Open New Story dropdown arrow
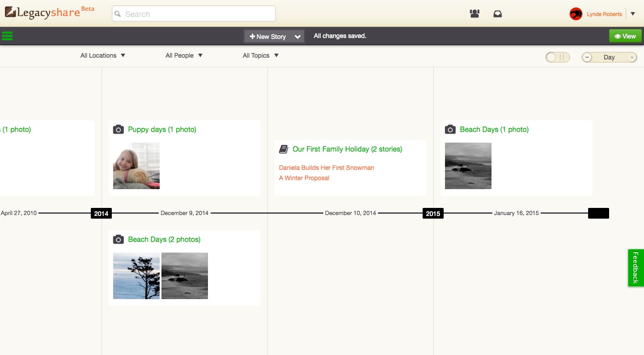 coord(297,37)
